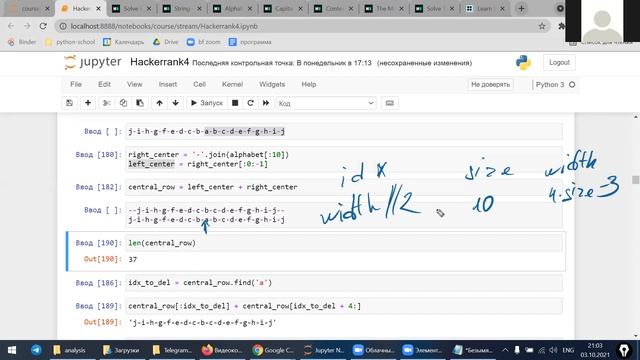The height and width of the screenshot is (360, 640).
Task: Open the Widgets menu
Action: [x=272, y=84]
